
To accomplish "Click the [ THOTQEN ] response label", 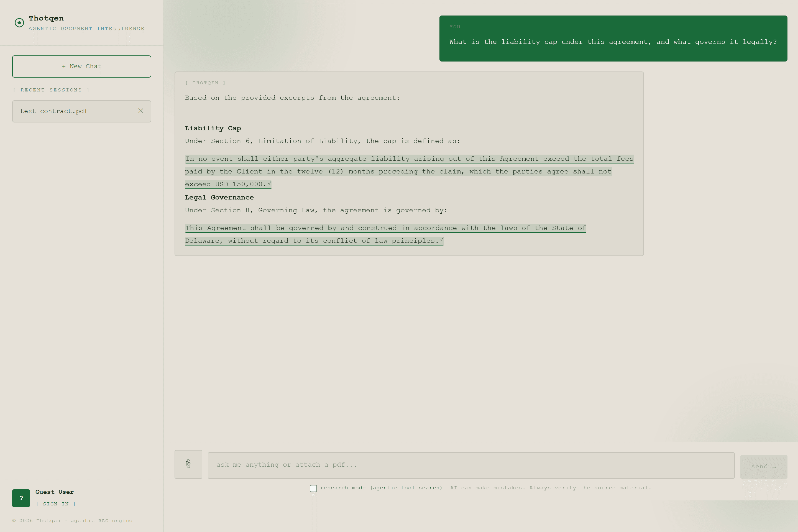I will (205, 83).
